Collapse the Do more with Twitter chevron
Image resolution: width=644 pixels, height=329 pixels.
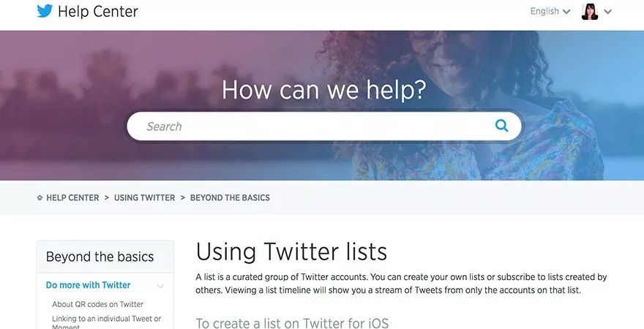160,286
